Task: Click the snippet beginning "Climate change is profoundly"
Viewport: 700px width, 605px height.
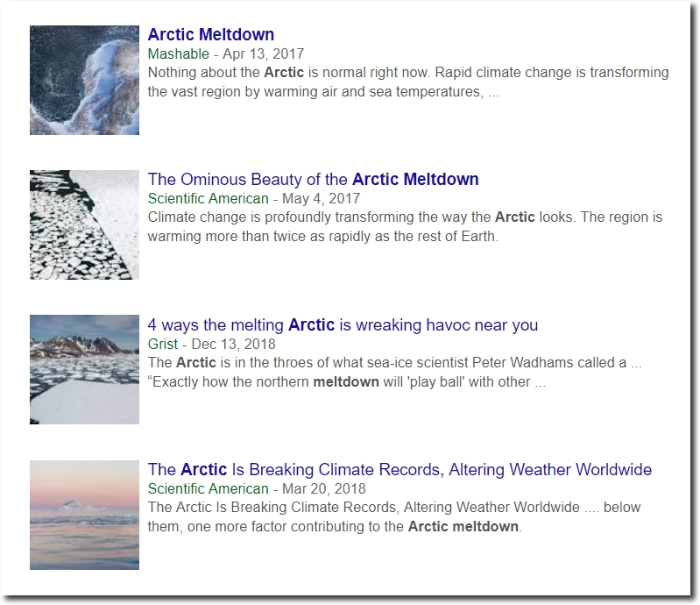Action: point(405,226)
